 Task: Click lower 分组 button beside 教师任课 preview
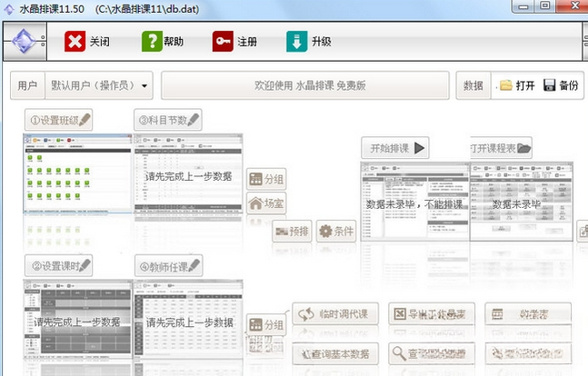(x=266, y=324)
